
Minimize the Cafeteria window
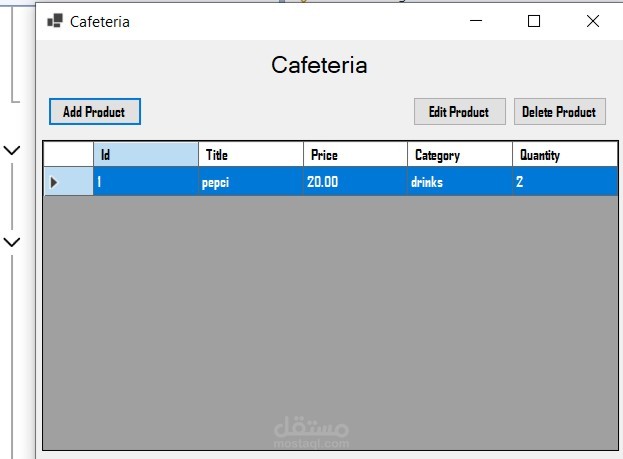[476, 21]
